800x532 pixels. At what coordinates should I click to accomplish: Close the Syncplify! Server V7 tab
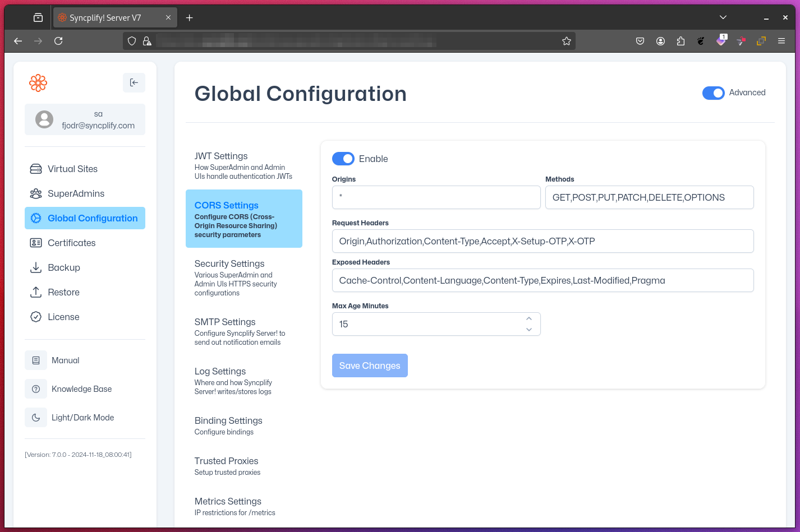(168, 18)
